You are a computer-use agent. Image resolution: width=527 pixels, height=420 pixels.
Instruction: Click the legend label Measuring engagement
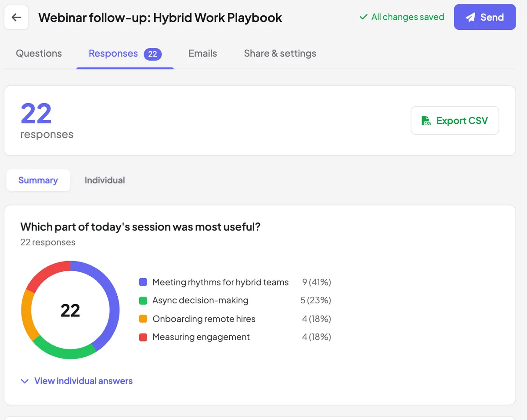point(201,337)
